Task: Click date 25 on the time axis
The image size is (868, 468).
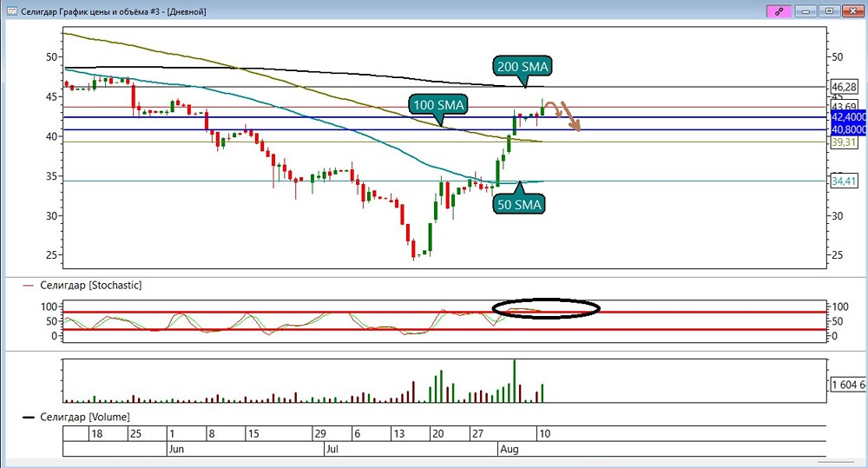Action: coord(135,433)
